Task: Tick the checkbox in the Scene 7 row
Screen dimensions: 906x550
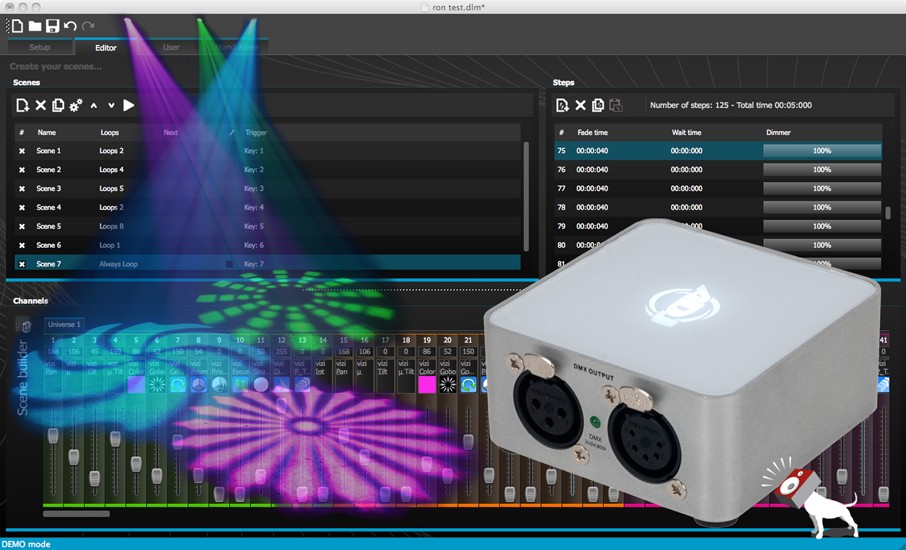Action: 229,264
